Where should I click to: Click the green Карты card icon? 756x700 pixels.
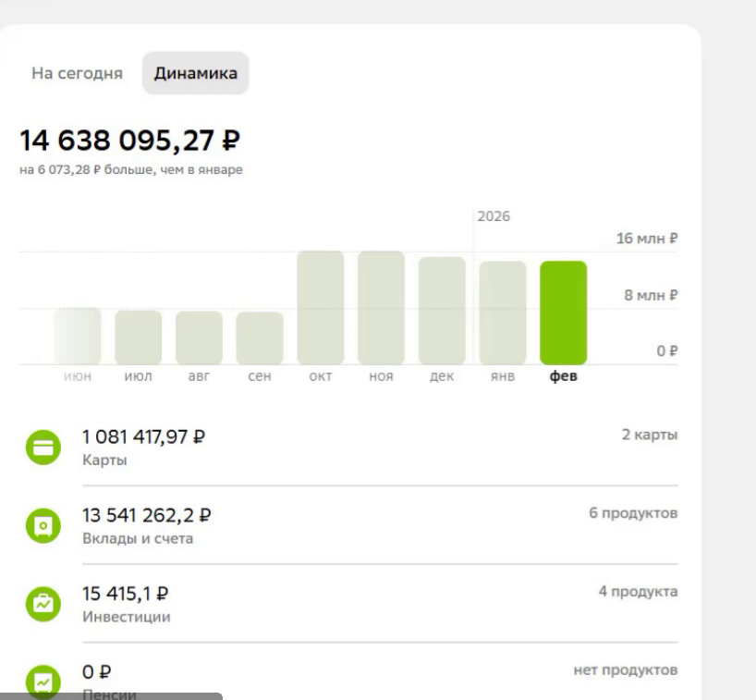43,448
